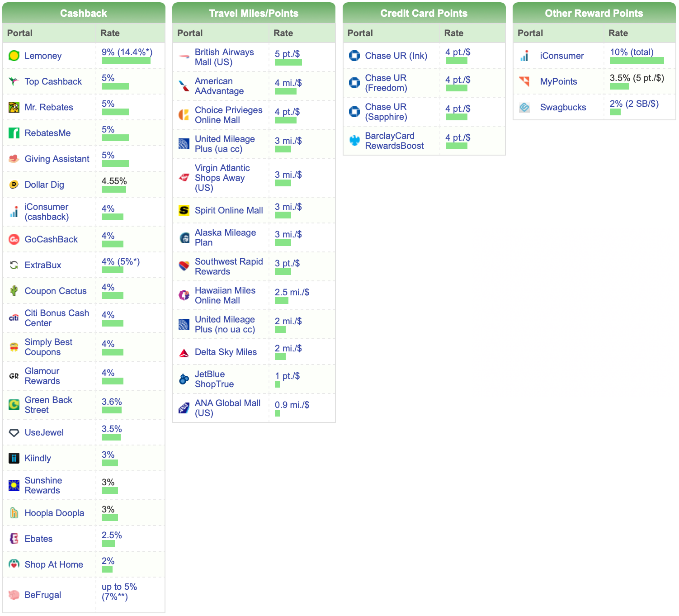Image resolution: width=679 pixels, height=616 pixels.
Task: Click the Delta Sky Miles triangle icon
Action: pyautogui.click(x=184, y=352)
